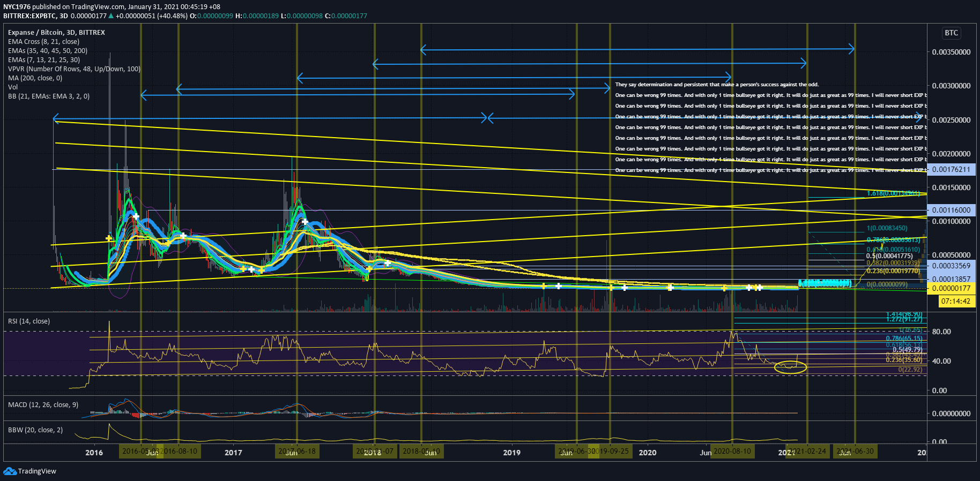Click the RSI 1.272(91.27) Fibonacci label
This screenshot has width=980, height=481.
tap(904, 319)
